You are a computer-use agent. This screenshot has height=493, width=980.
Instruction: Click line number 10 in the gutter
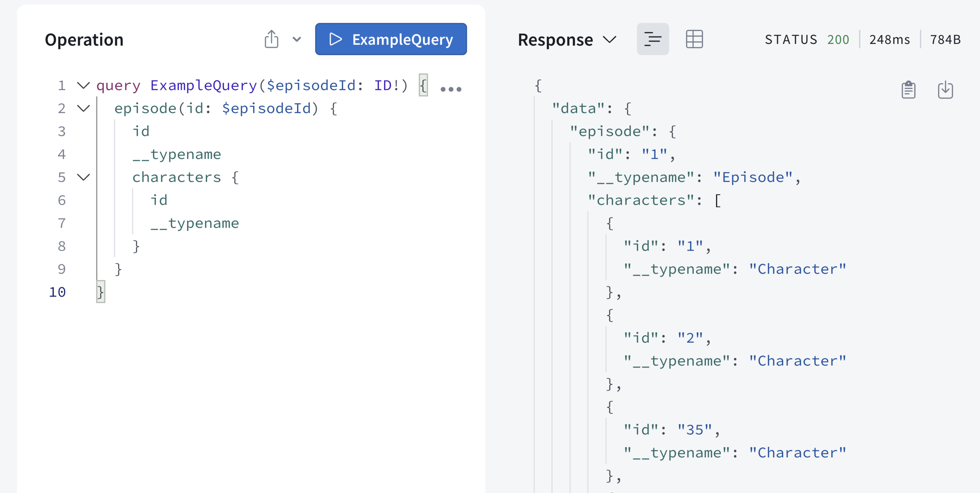[x=58, y=292]
